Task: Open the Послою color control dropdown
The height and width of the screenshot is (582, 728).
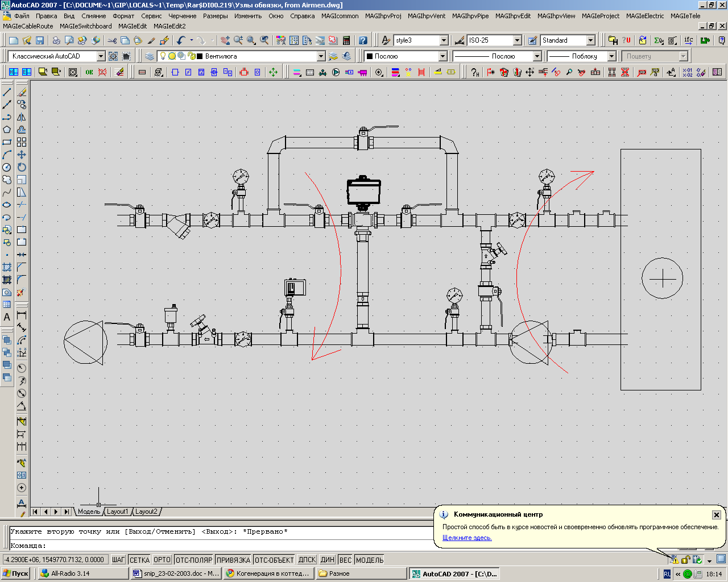Action: pos(442,56)
